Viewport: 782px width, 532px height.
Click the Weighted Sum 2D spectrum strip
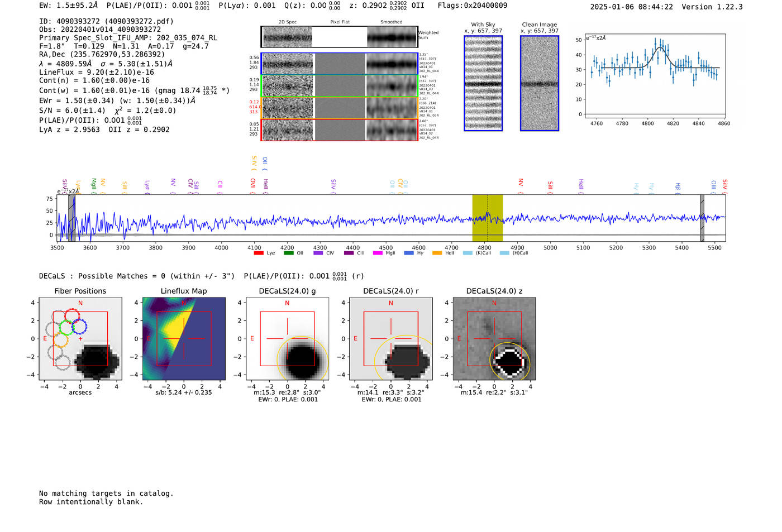(339, 37)
